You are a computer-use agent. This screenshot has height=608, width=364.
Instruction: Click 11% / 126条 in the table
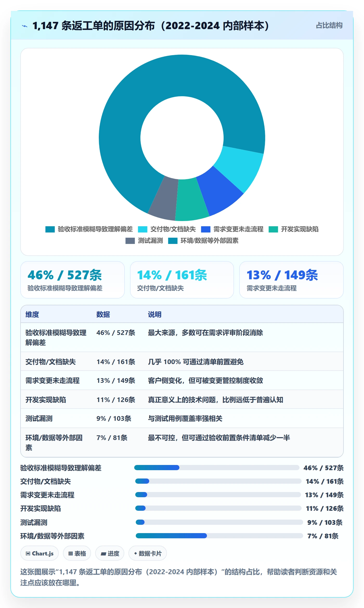(116, 400)
